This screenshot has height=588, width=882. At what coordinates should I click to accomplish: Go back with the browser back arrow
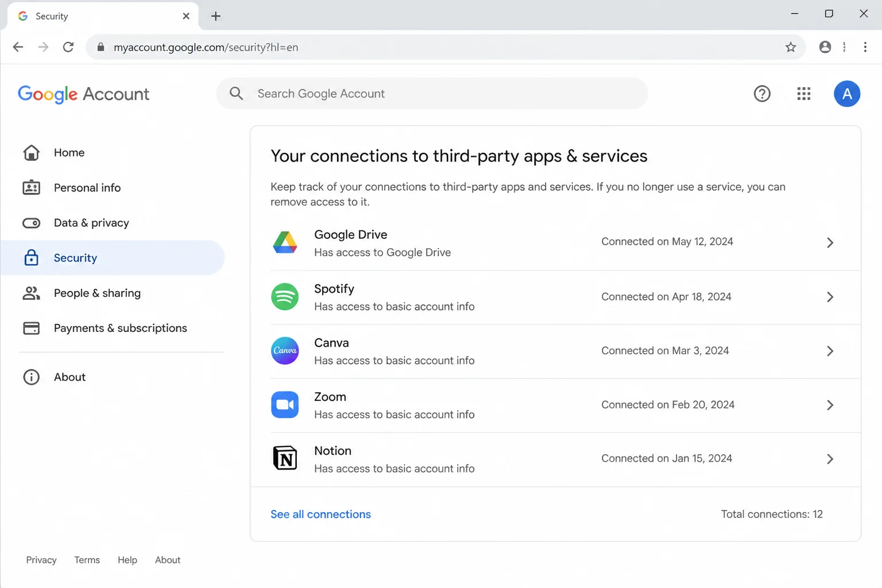tap(18, 47)
